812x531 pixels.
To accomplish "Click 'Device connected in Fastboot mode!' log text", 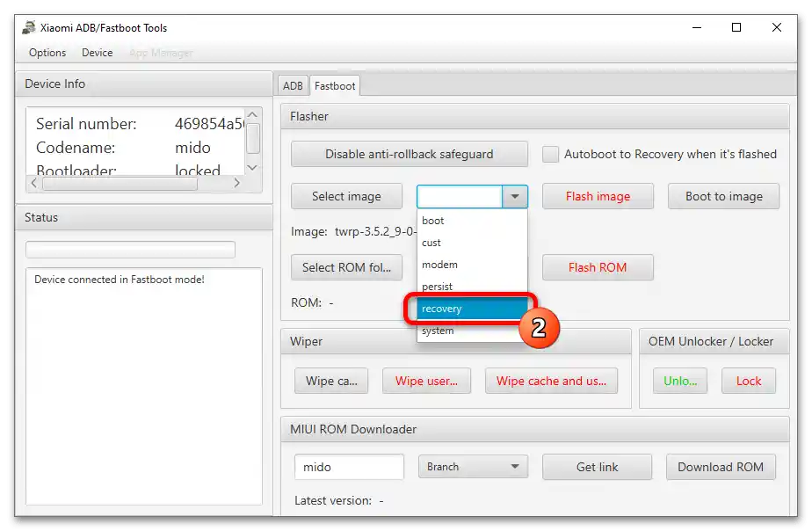I will coord(120,280).
